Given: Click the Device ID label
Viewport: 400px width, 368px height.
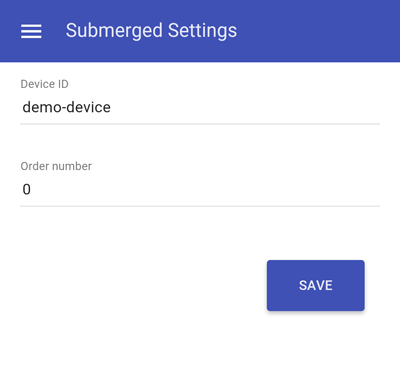Looking at the screenshot, I should pyautogui.click(x=44, y=84).
